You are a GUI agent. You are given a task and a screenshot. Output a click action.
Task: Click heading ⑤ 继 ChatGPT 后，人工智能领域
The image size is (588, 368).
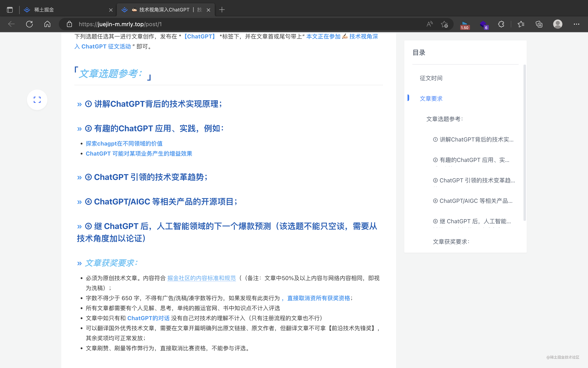pos(227,232)
